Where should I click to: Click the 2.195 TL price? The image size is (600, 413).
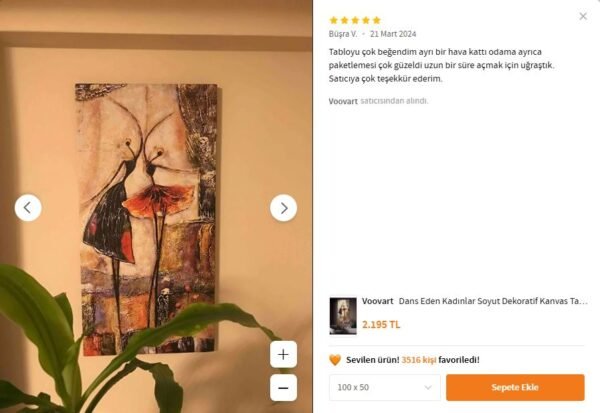tap(381, 325)
